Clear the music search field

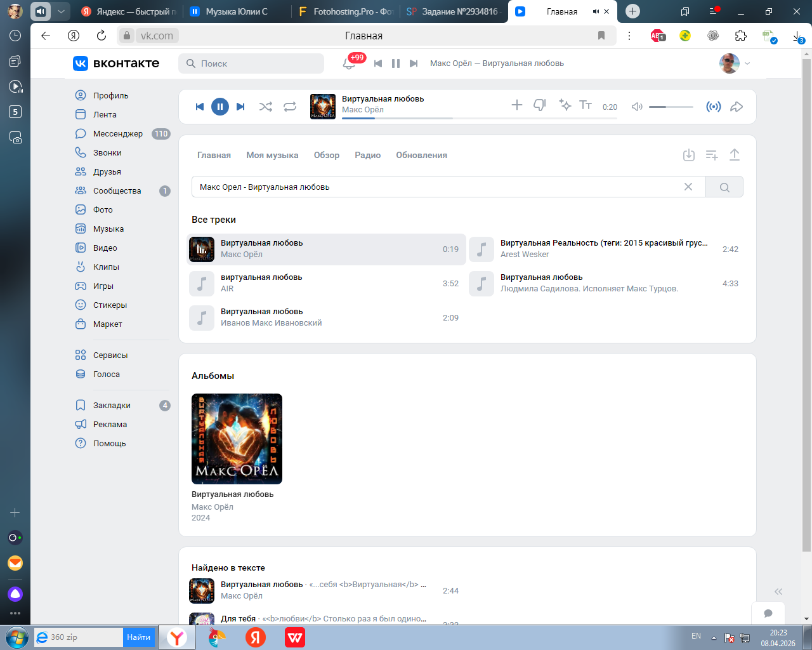coord(688,187)
